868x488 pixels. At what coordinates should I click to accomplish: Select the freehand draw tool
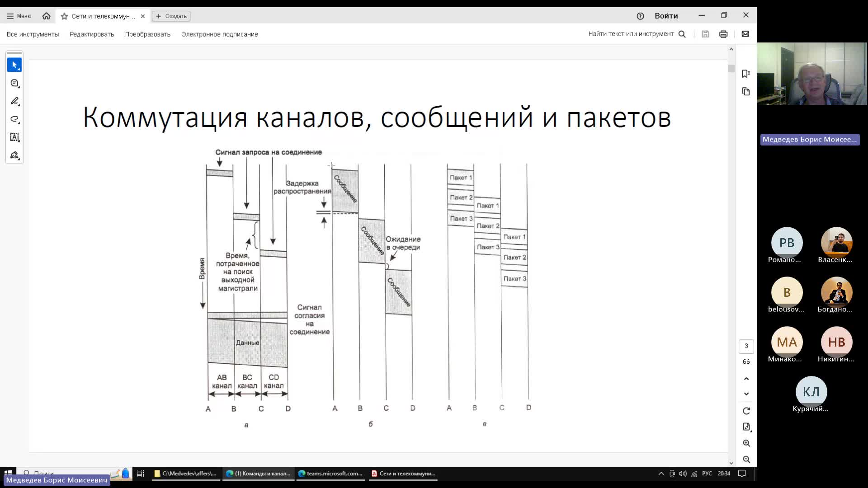14,119
